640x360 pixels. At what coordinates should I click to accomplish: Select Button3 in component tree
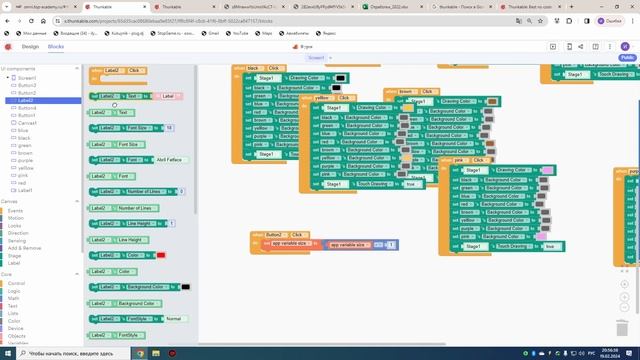(27, 85)
